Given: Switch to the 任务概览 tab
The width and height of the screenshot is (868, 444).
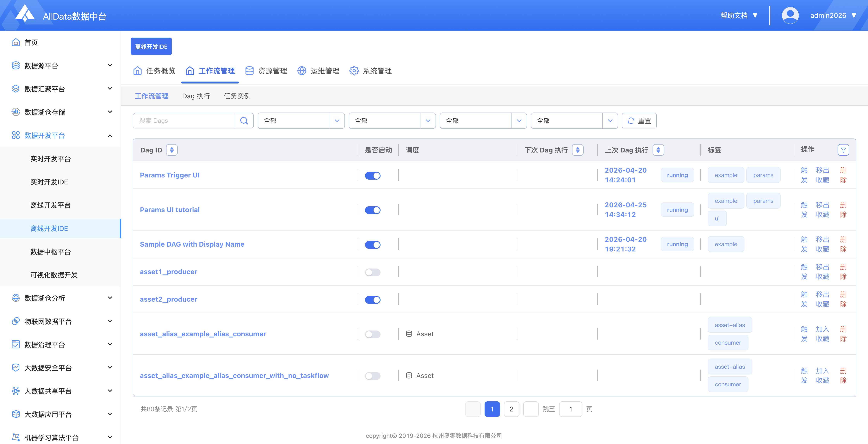Looking at the screenshot, I should (x=154, y=71).
